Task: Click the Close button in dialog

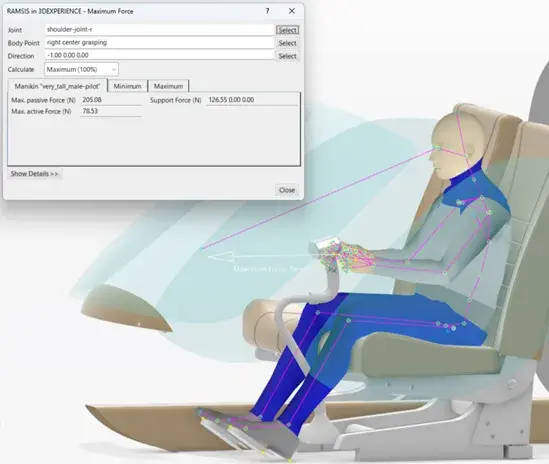Action: point(287,190)
